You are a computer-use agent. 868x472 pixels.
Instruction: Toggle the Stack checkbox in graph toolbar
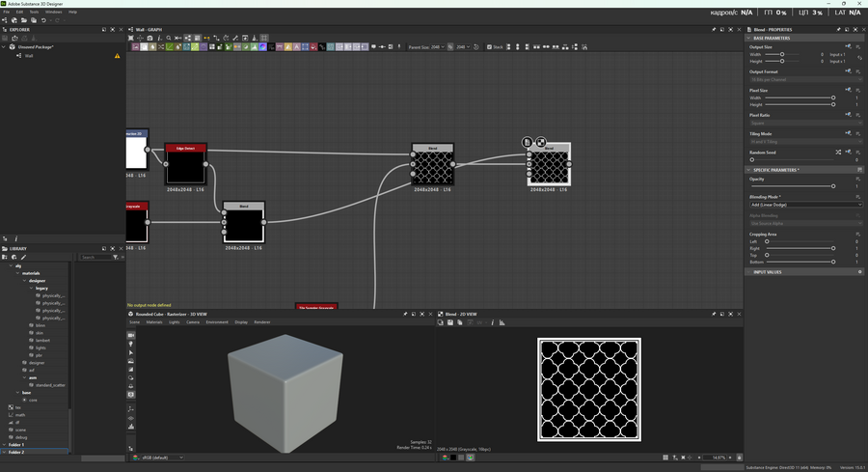[x=489, y=46]
